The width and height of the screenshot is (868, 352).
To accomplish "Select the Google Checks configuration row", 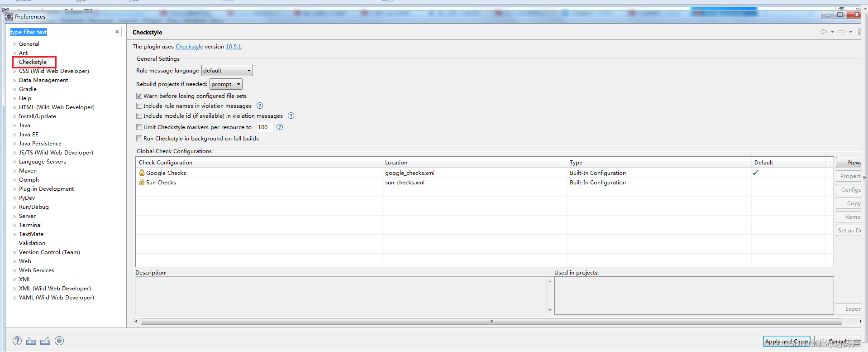I will point(484,173).
